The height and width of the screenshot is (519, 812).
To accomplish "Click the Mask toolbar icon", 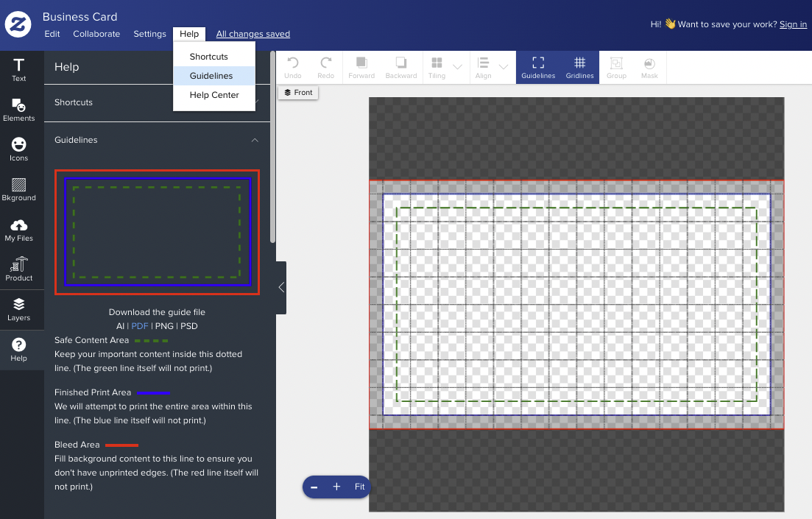I will click(649, 67).
